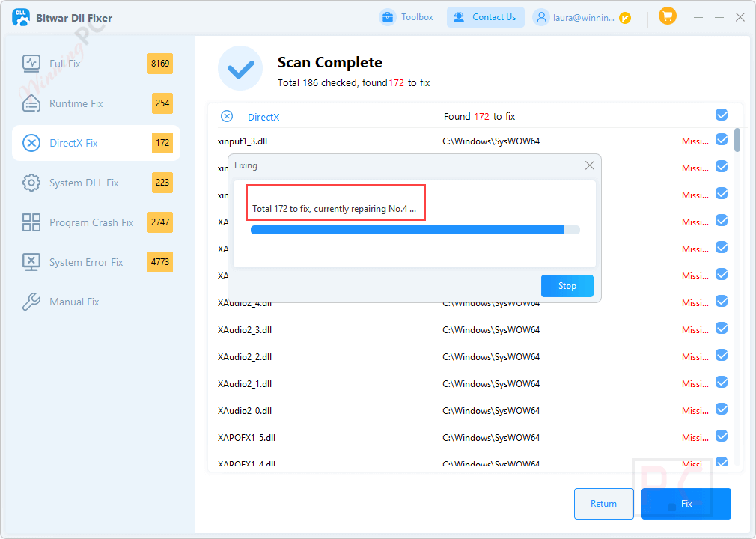This screenshot has width=756, height=539.
Task: Open the Contact Us tab
Action: click(x=485, y=16)
